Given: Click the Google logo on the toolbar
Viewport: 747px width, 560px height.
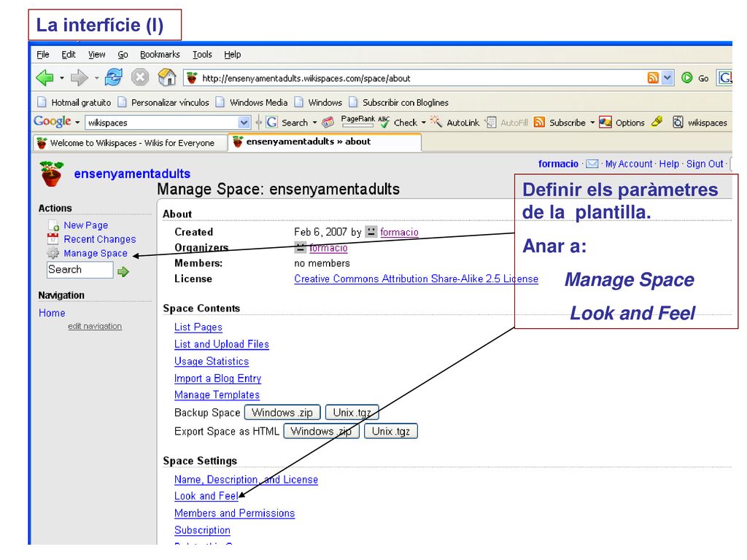Looking at the screenshot, I should pyautogui.click(x=53, y=122).
